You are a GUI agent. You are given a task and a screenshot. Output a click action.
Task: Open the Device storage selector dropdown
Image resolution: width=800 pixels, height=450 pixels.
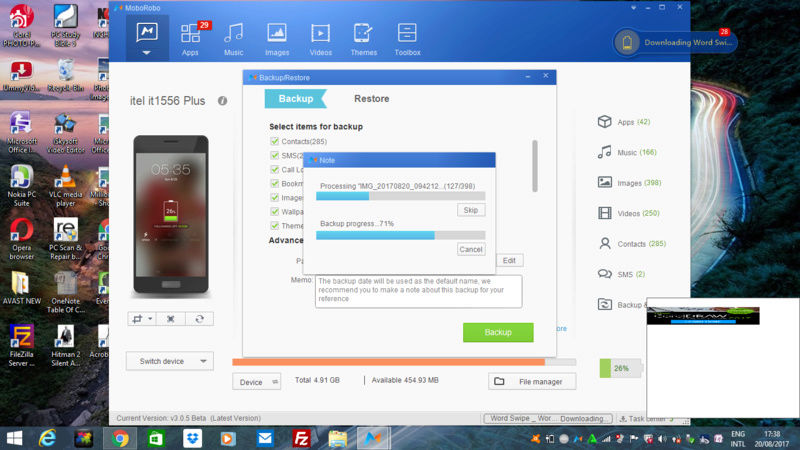(x=257, y=382)
